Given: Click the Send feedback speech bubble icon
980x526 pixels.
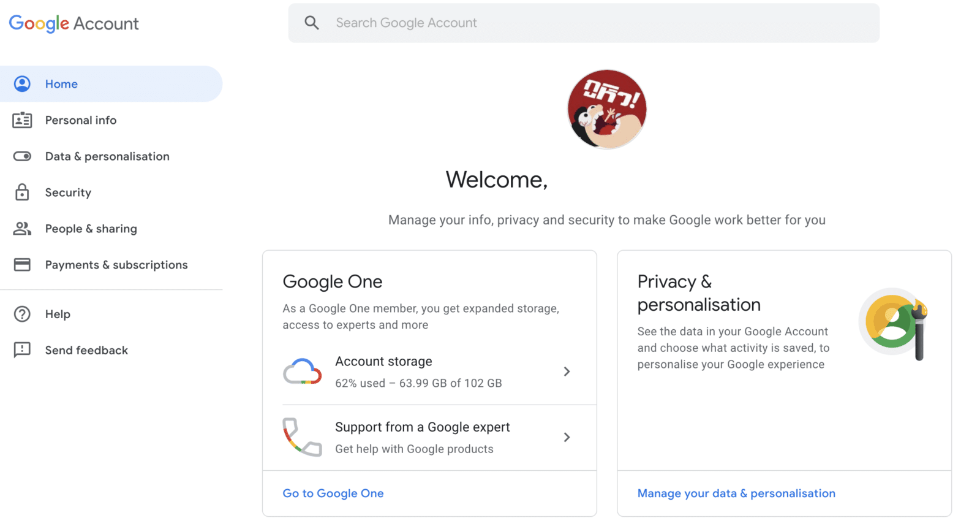Looking at the screenshot, I should 22,350.
